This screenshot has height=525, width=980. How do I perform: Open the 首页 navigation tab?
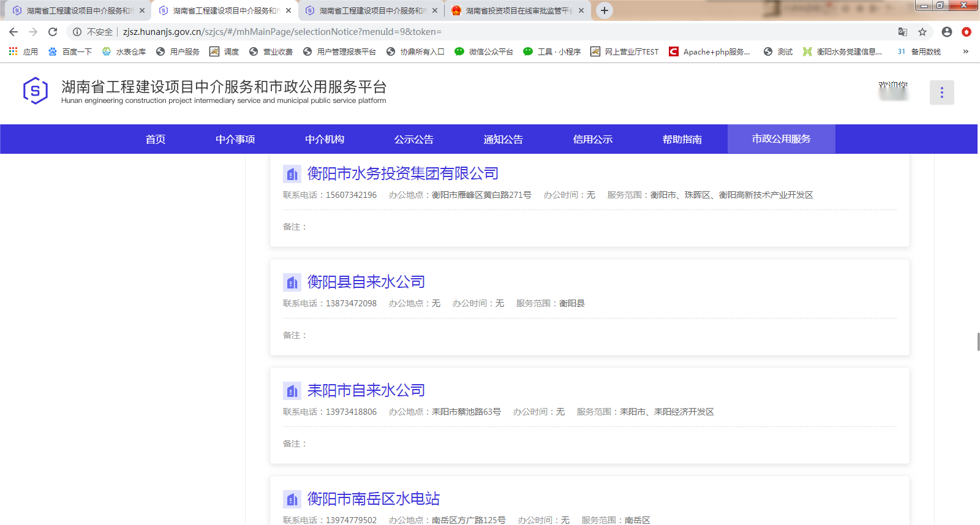[156, 139]
